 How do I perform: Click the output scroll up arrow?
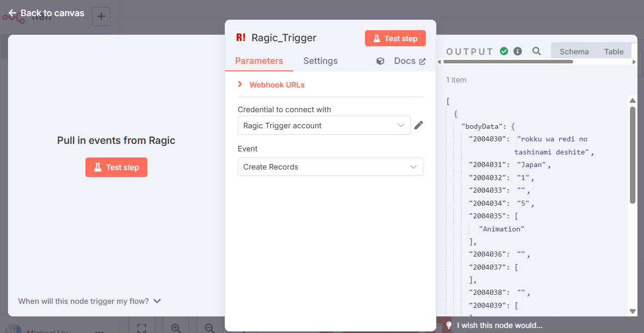[632, 100]
